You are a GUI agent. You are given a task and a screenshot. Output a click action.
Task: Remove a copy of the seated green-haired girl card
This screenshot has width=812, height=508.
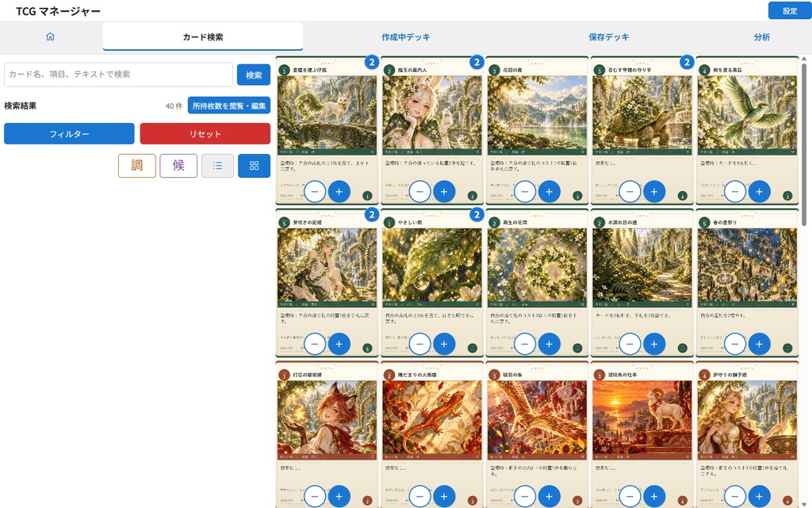point(315,344)
